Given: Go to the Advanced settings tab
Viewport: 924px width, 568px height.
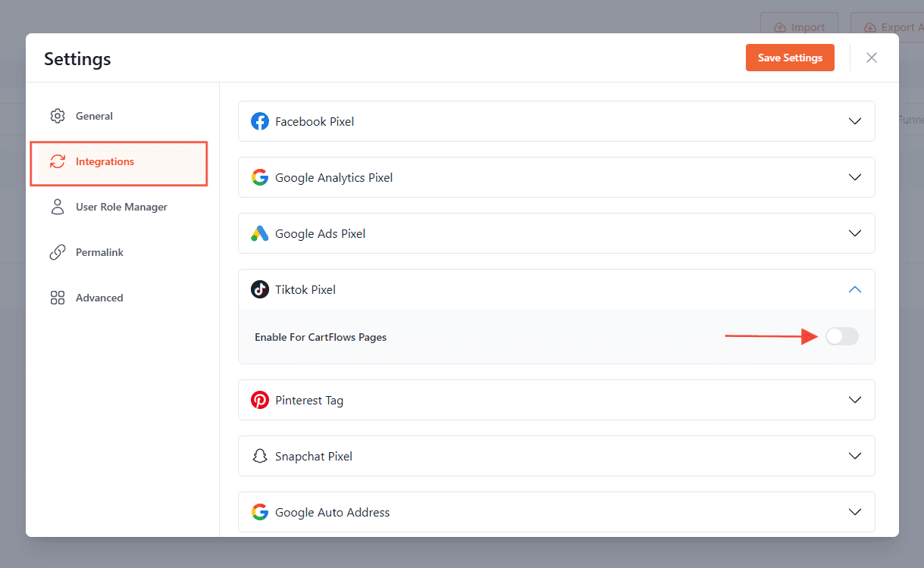Looking at the screenshot, I should click(x=99, y=298).
